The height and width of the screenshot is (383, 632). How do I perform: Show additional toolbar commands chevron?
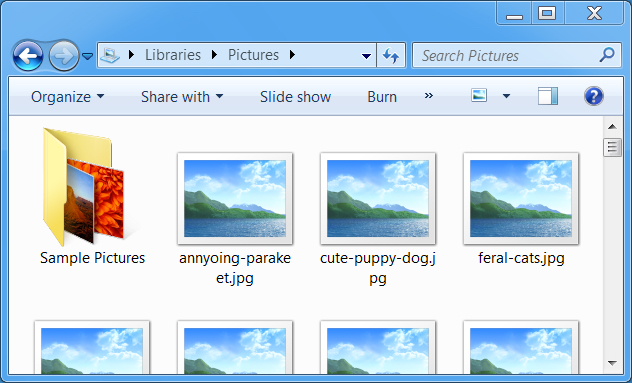click(429, 96)
